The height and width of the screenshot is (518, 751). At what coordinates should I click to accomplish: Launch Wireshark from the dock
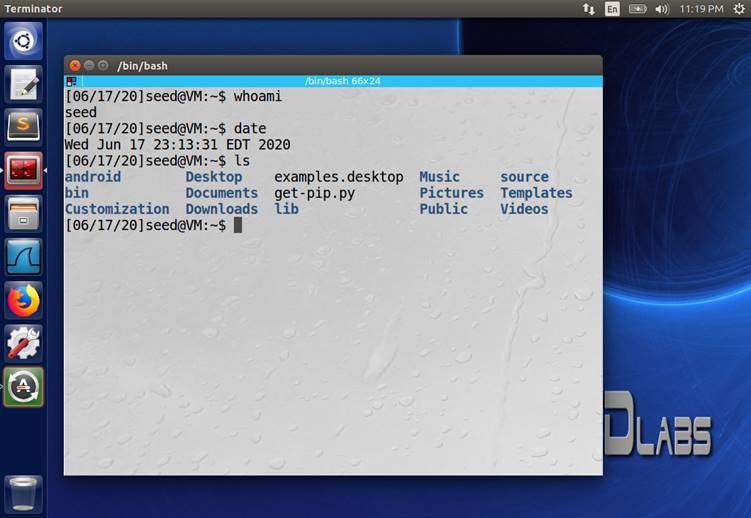(23, 257)
